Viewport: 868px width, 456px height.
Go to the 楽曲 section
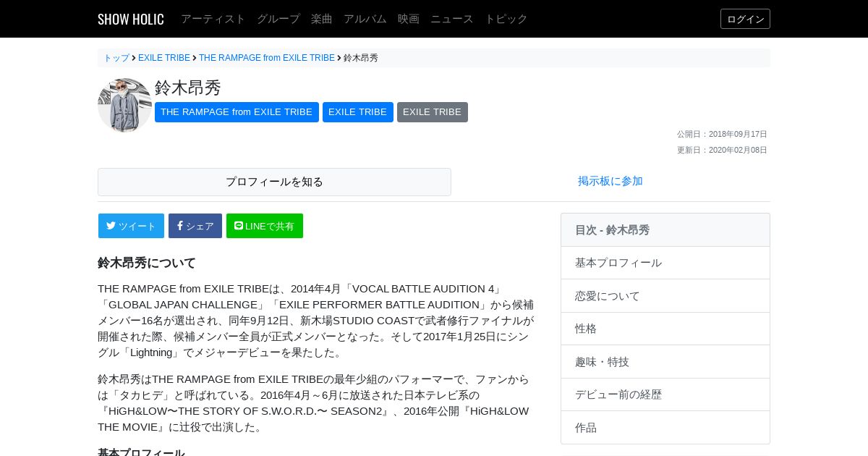[x=322, y=19]
